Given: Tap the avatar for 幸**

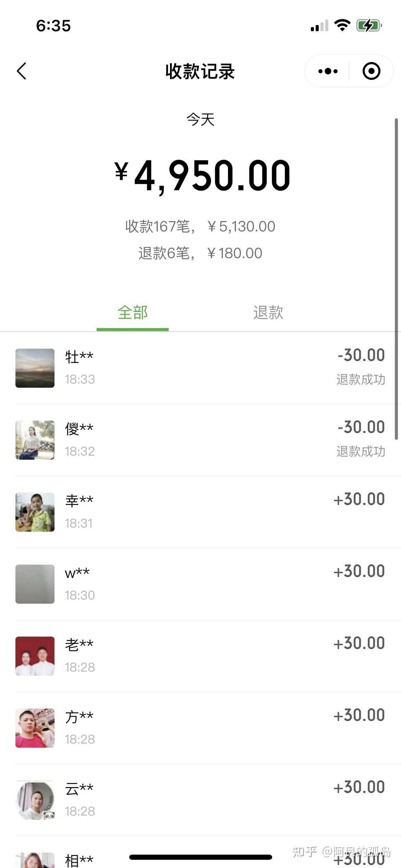Looking at the screenshot, I should pos(35,512).
